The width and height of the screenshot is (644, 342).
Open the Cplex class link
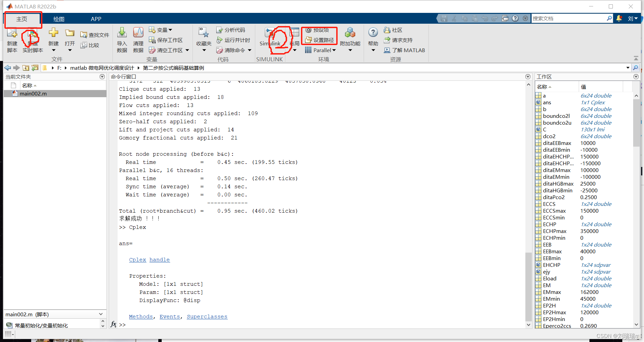coord(137,260)
